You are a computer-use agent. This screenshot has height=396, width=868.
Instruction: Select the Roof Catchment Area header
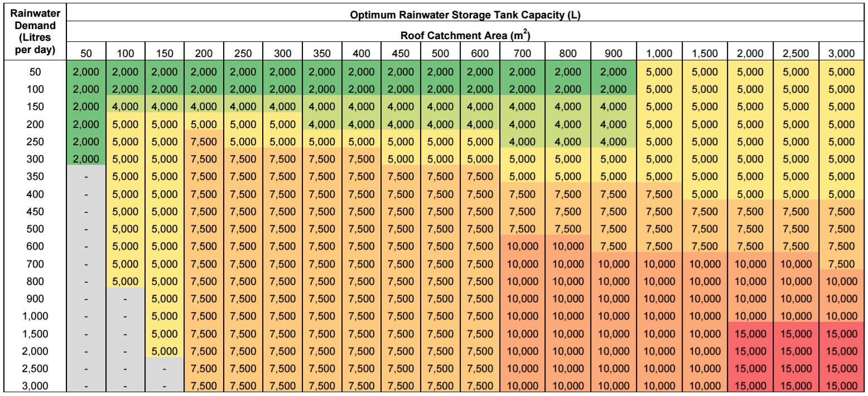point(465,35)
